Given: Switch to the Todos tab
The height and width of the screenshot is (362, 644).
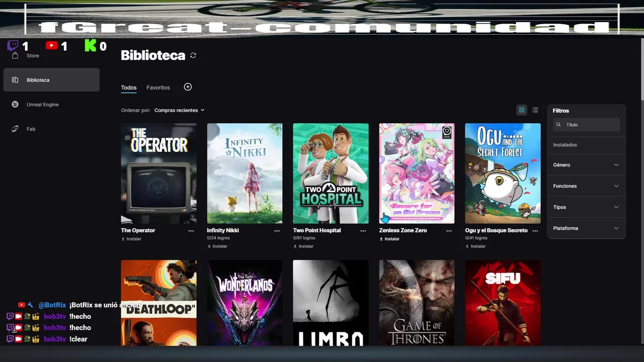Looking at the screenshot, I should coord(129,87).
